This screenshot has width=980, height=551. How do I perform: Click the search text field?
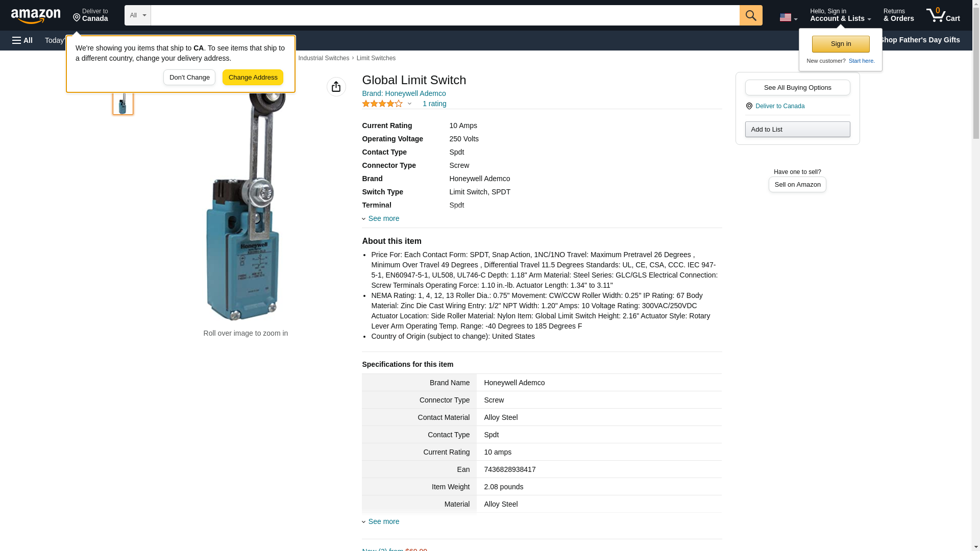pyautogui.click(x=444, y=15)
